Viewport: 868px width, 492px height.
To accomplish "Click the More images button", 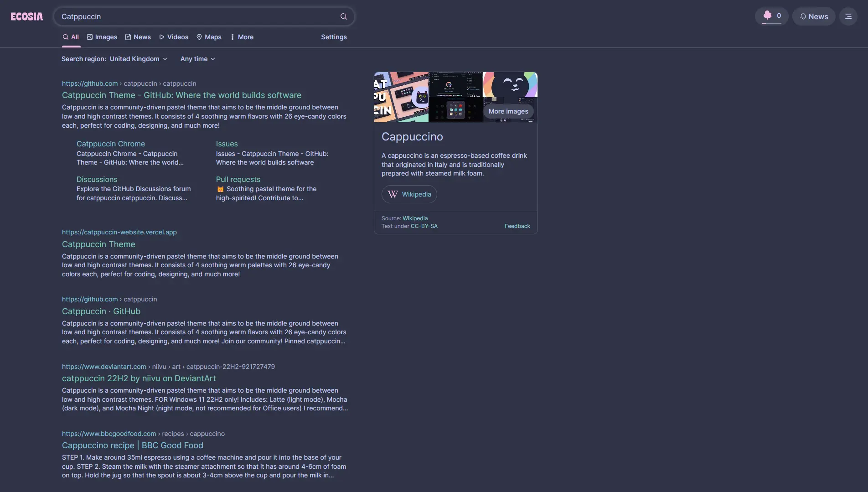I will pos(508,111).
